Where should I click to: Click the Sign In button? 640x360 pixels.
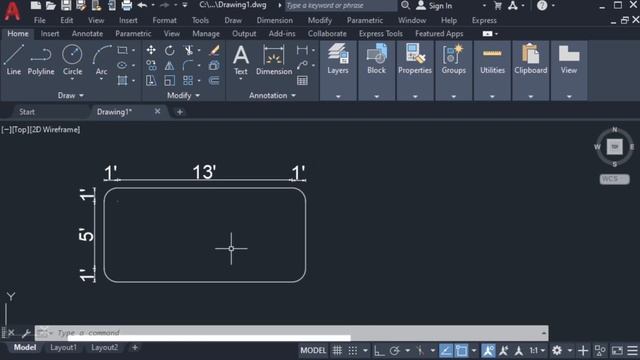(434, 6)
